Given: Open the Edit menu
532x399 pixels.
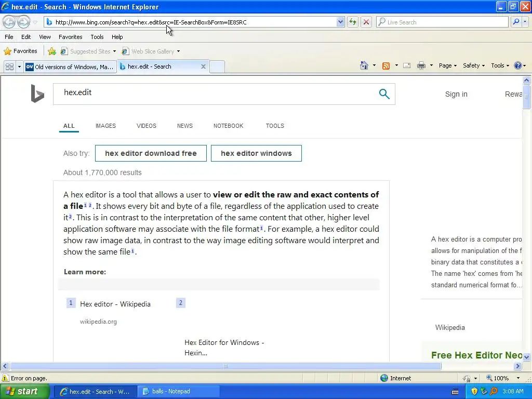Looking at the screenshot, I should 26,37.
